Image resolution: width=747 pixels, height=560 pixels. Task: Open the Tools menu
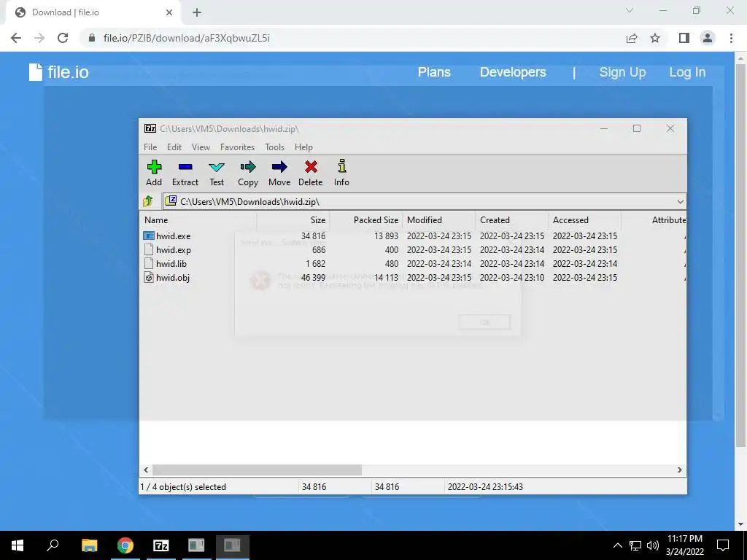pos(274,147)
